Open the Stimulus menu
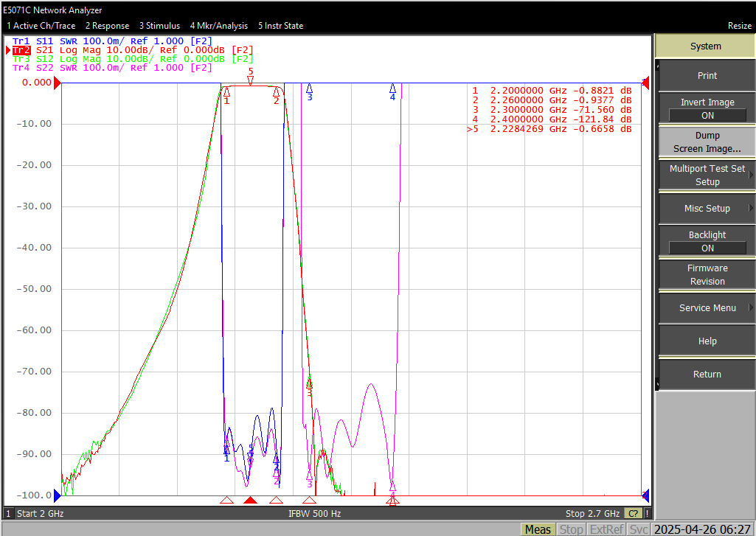 tap(159, 26)
